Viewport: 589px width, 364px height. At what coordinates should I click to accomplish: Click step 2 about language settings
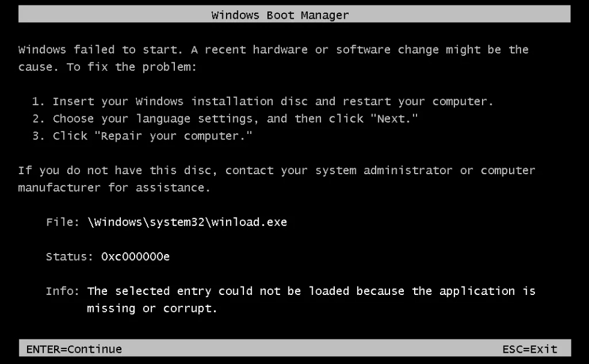(x=225, y=118)
